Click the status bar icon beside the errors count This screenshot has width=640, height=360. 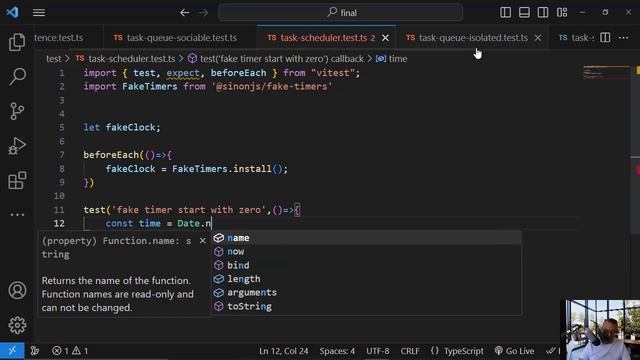tap(35, 351)
